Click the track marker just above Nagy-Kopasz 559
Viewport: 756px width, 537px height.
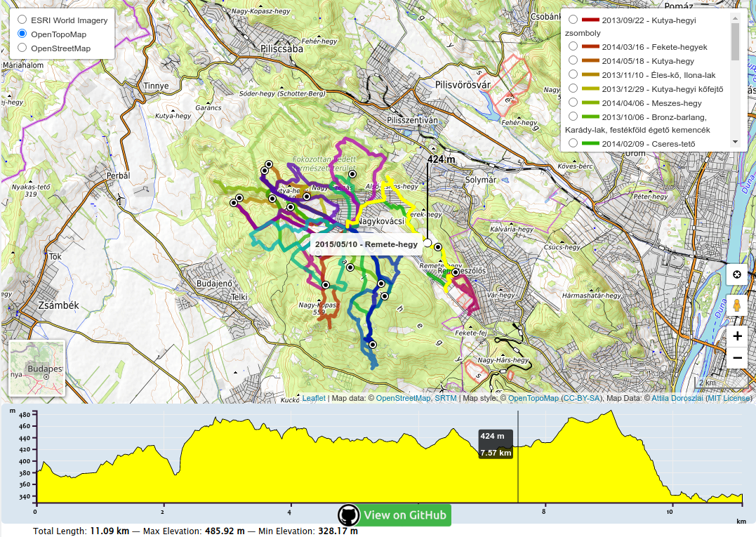pos(326,285)
